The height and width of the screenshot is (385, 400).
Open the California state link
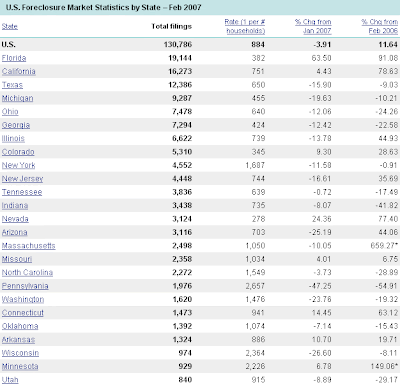19,71
